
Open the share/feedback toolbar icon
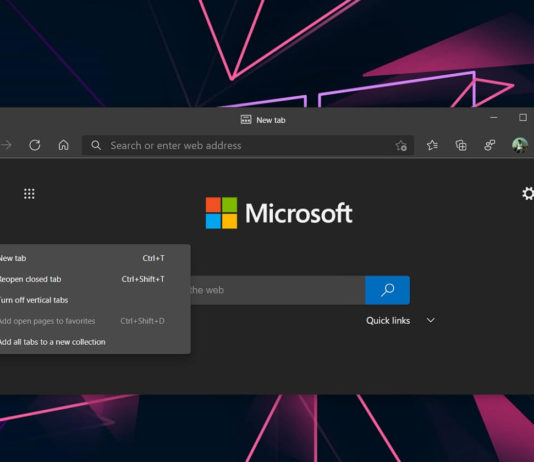489,145
